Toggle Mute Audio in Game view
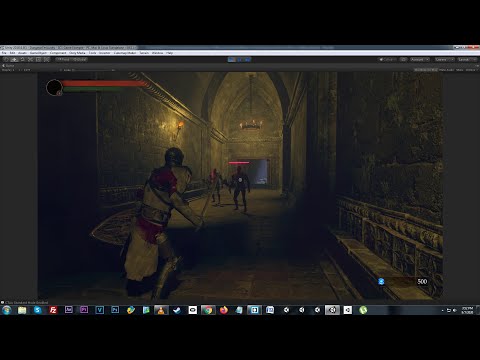The width and height of the screenshot is (480, 360). click(446, 70)
